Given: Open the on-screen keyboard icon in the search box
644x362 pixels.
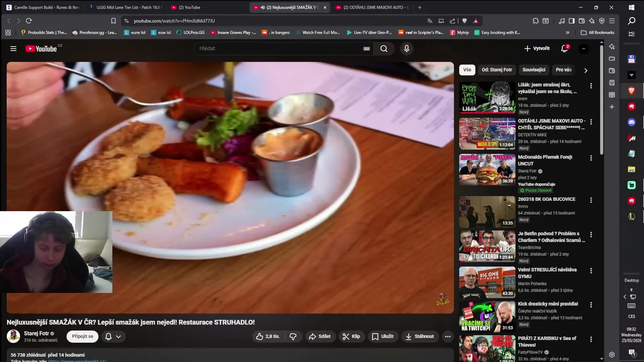Looking at the screenshot, I should [366, 48].
